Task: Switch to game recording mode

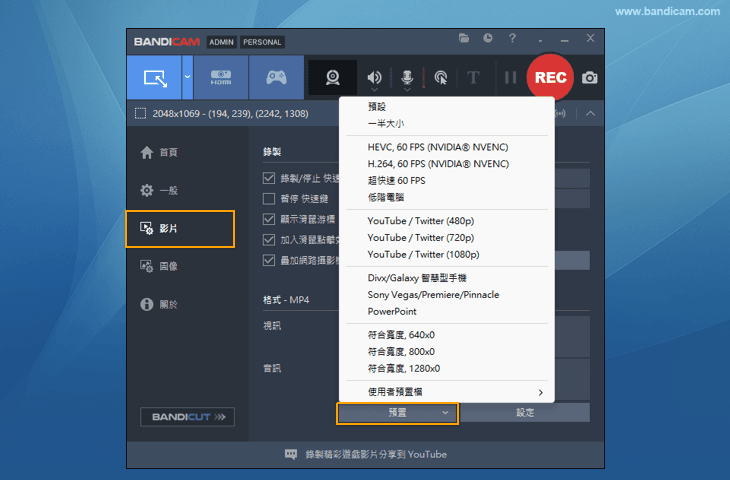Action: coord(277,77)
